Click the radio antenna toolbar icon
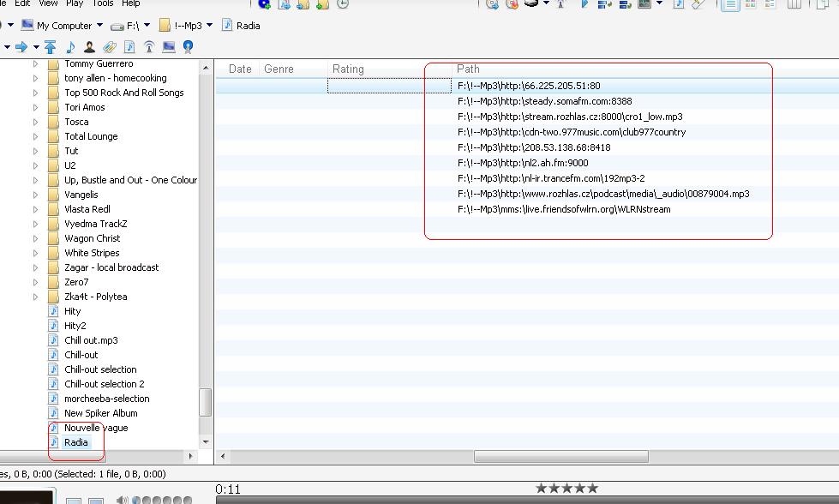839x504 pixels. [149, 46]
